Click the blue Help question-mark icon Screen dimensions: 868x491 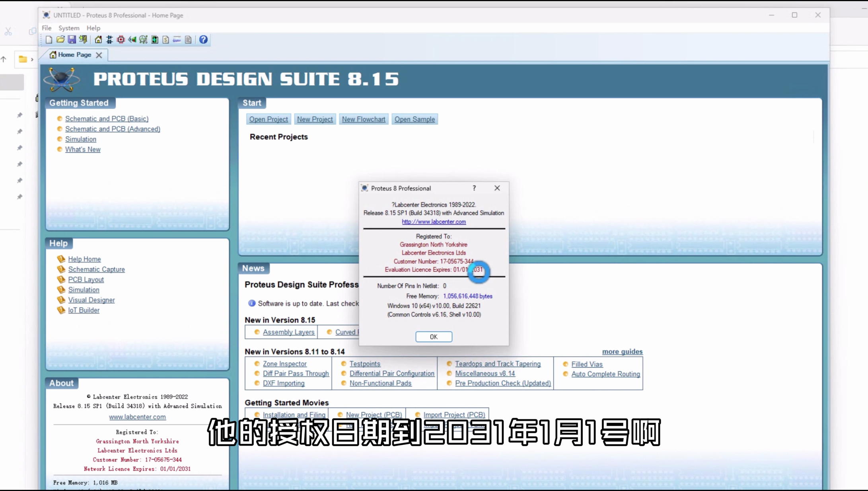pos(203,40)
